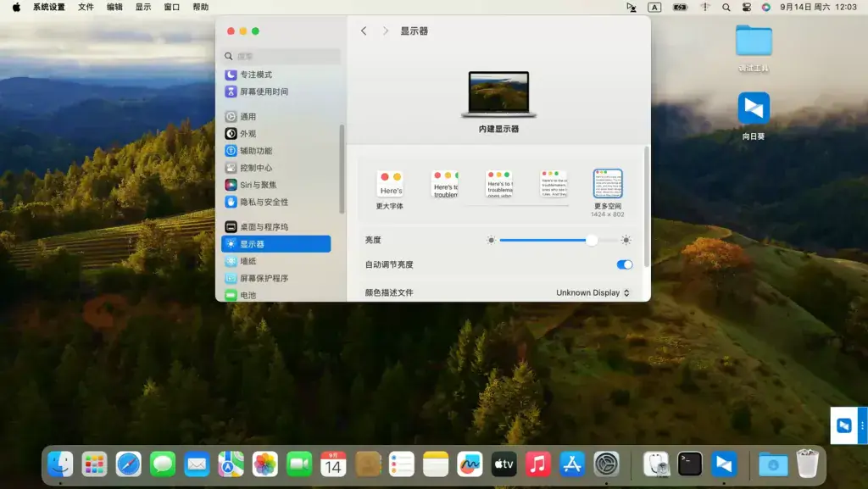The image size is (868, 489).
Task: Open the Apple menu
Action: [17, 7]
